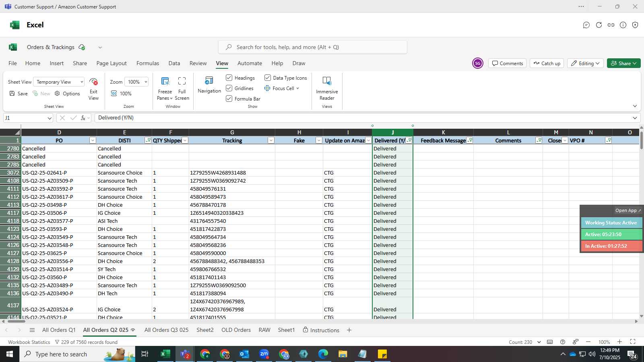644x362 pixels.
Task: Expand the Focus Cell dropdown
Action: pyautogui.click(x=297, y=88)
